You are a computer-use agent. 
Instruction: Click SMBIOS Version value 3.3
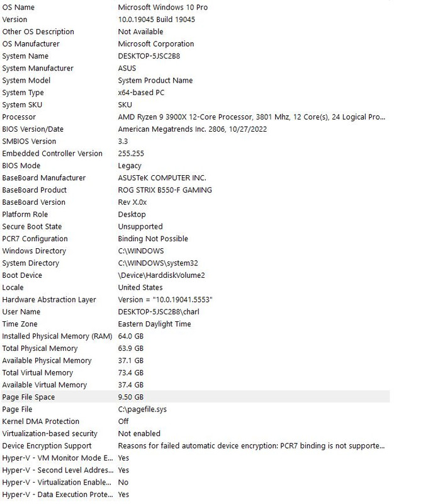pyautogui.click(x=123, y=141)
